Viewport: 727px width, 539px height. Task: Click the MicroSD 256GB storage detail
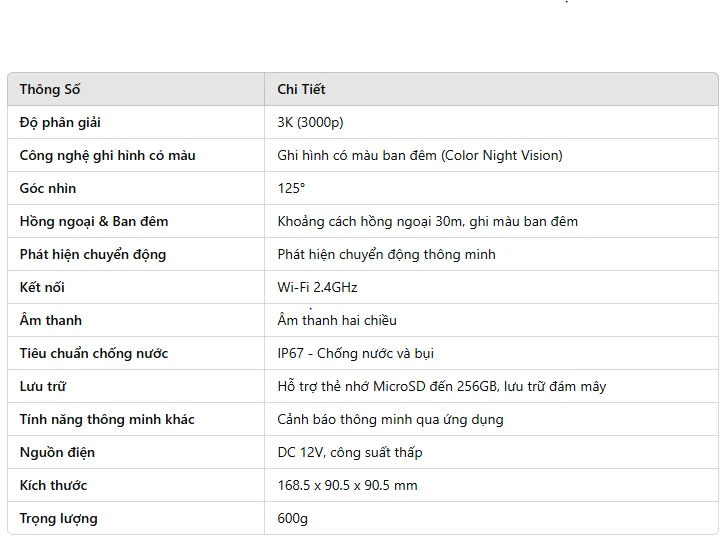tap(441, 386)
